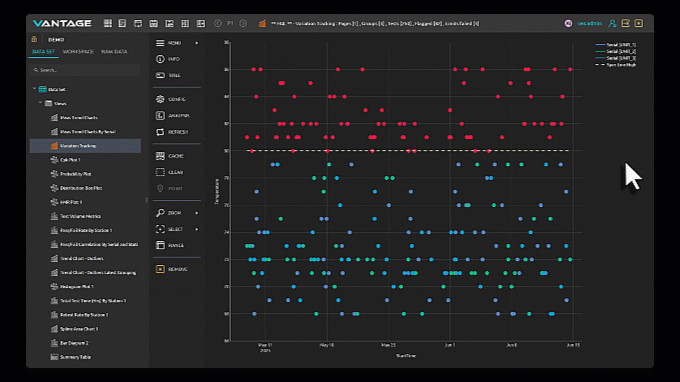This screenshot has height=382, width=680.
Task: Click the orange lock icon beside DEMO
Action: point(34,39)
